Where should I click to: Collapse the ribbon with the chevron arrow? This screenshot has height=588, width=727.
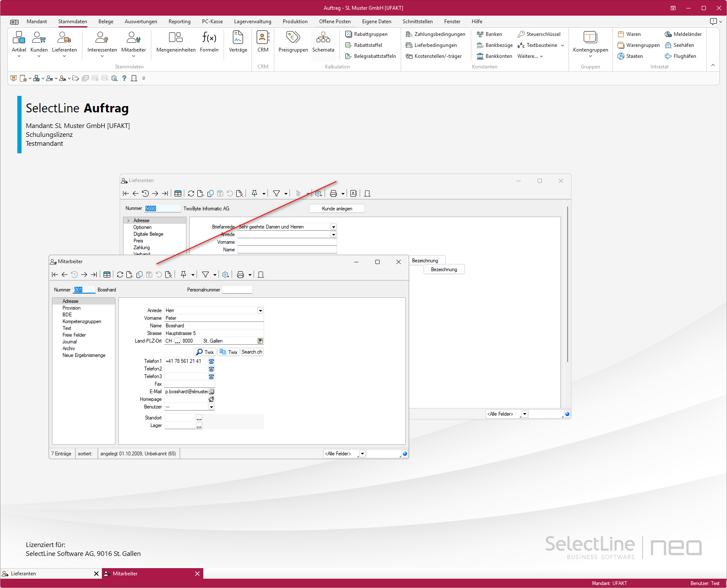pyautogui.click(x=713, y=65)
